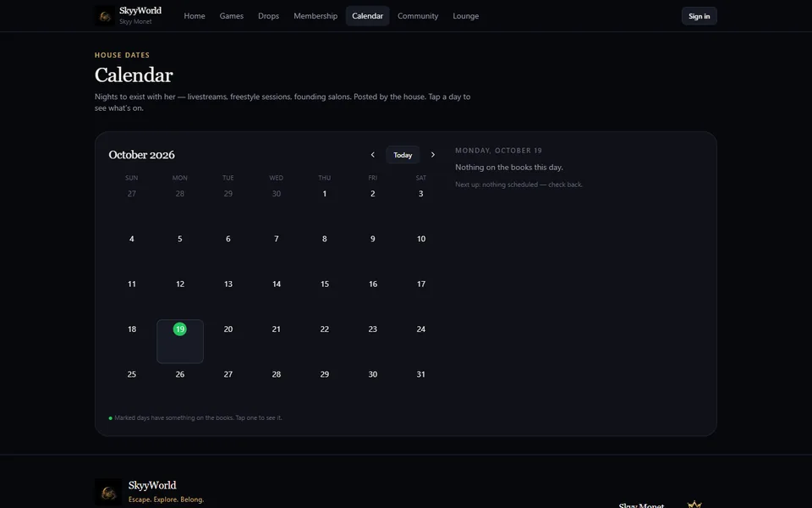Image resolution: width=812 pixels, height=508 pixels.
Task: Select October 28 day cell
Action: point(276,386)
